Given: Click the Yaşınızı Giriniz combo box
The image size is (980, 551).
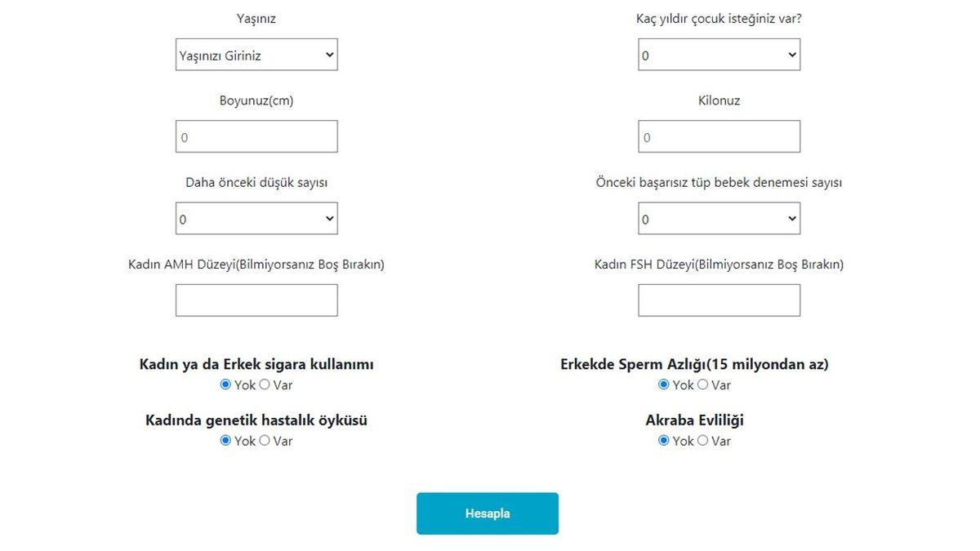Looking at the screenshot, I should [x=256, y=55].
